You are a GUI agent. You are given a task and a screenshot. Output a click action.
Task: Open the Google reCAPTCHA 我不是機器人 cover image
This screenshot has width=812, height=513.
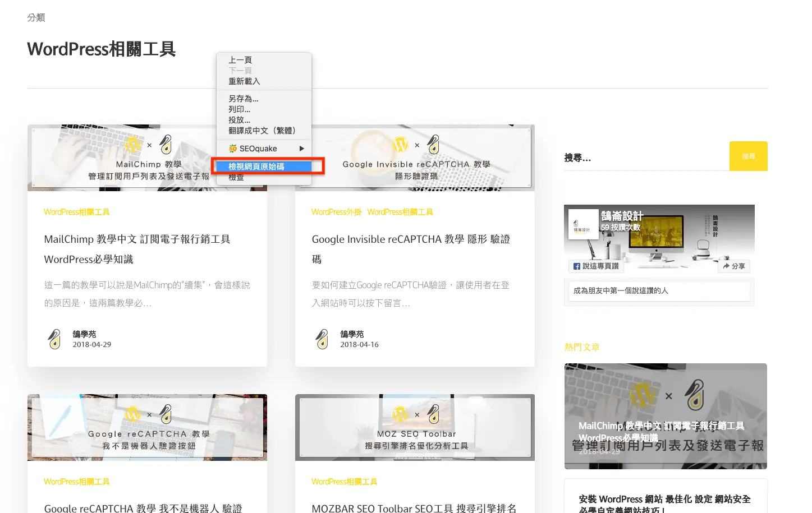tap(147, 428)
